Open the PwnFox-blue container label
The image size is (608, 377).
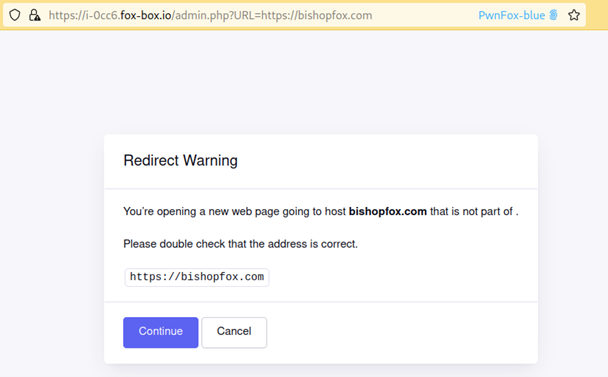(x=511, y=15)
